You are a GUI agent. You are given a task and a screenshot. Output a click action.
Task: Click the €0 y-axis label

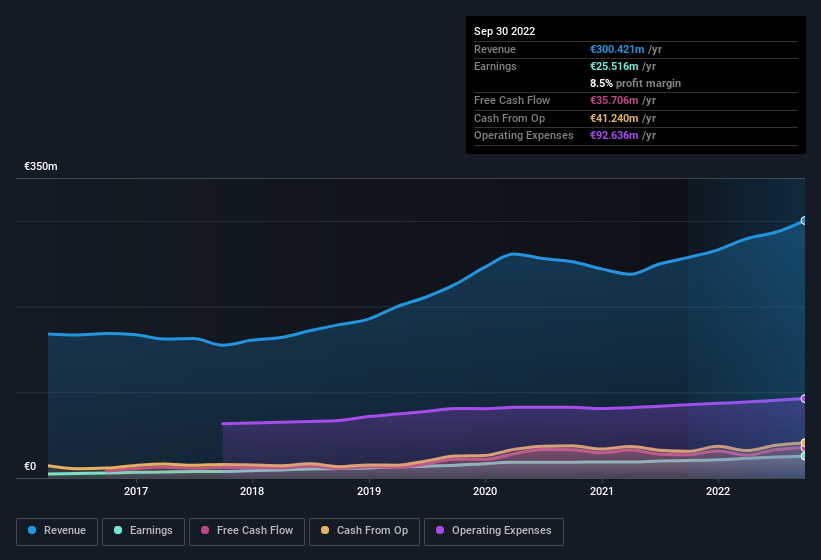coord(30,466)
